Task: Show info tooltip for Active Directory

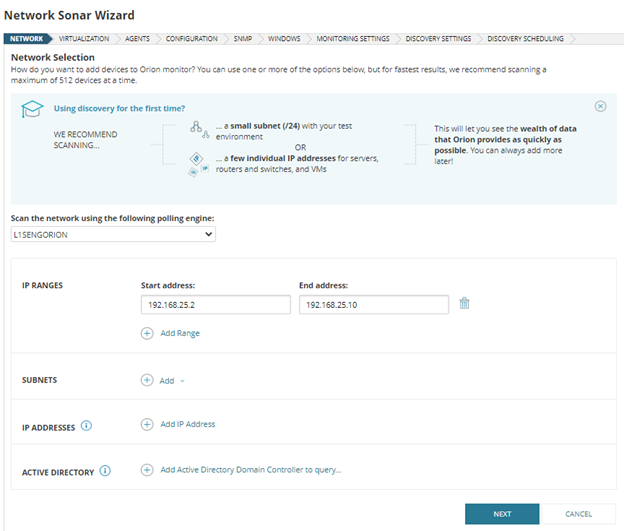Action: point(105,471)
